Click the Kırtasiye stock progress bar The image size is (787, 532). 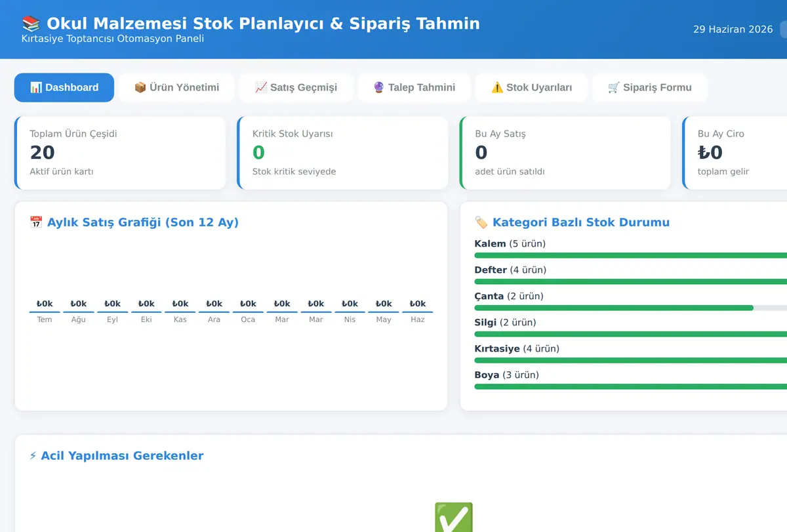point(630,360)
